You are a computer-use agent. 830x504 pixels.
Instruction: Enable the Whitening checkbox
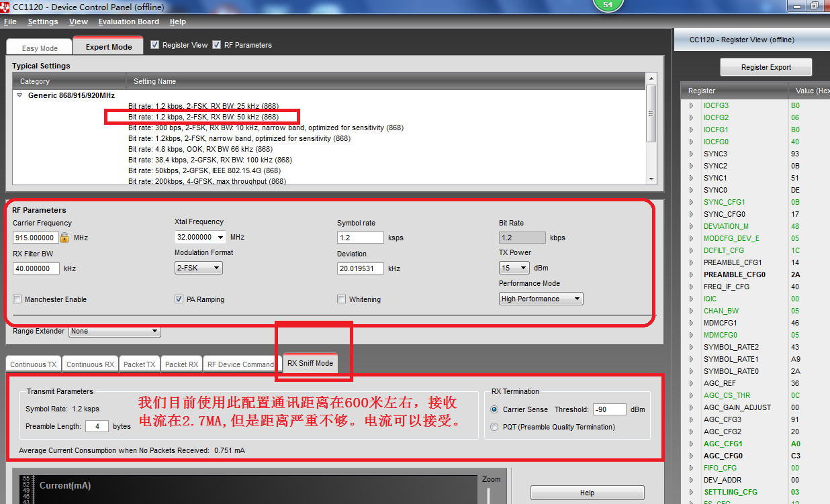pyautogui.click(x=342, y=299)
